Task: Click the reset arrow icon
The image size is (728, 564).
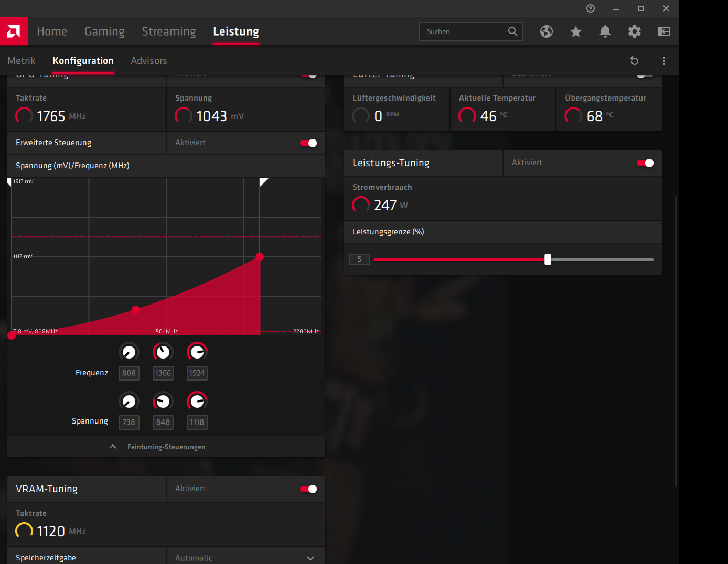Action: [635, 61]
